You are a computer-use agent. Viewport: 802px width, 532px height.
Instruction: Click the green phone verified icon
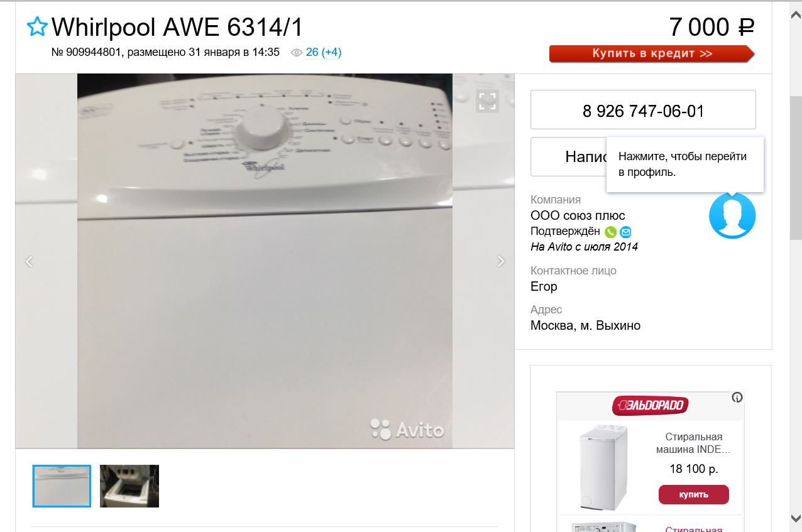pyautogui.click(x=610, y=232)
